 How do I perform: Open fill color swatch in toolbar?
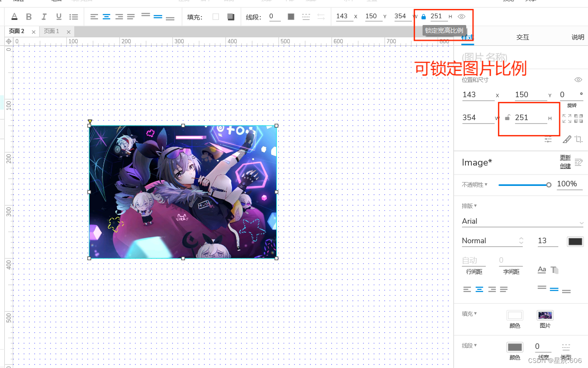point(216,17)
